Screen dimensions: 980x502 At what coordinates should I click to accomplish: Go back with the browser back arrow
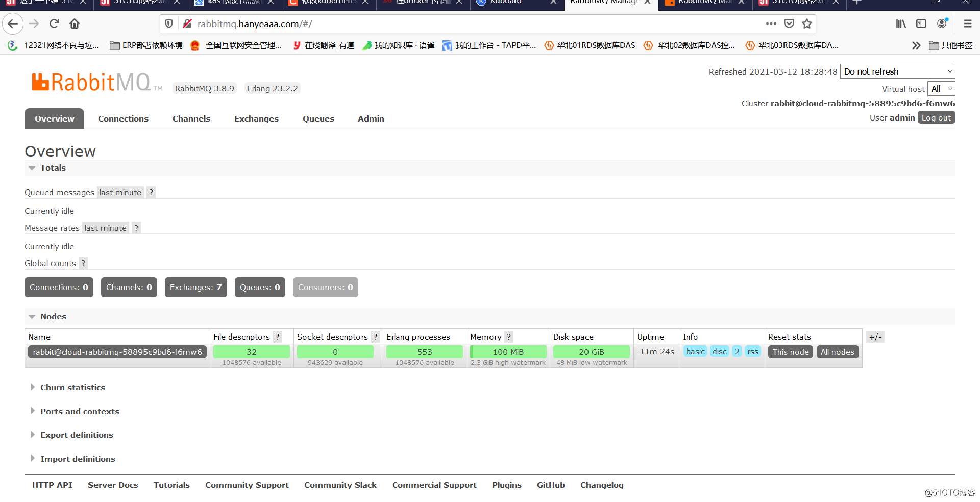[13, 23]
